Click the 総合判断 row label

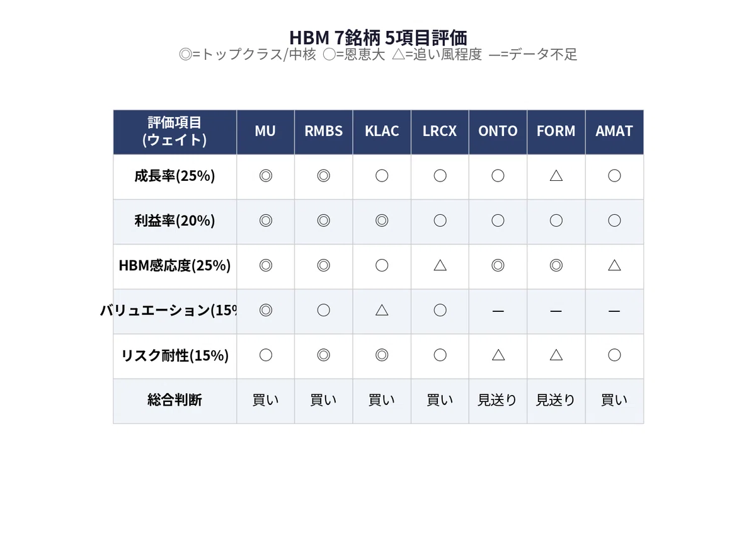[x=175, y=400]
